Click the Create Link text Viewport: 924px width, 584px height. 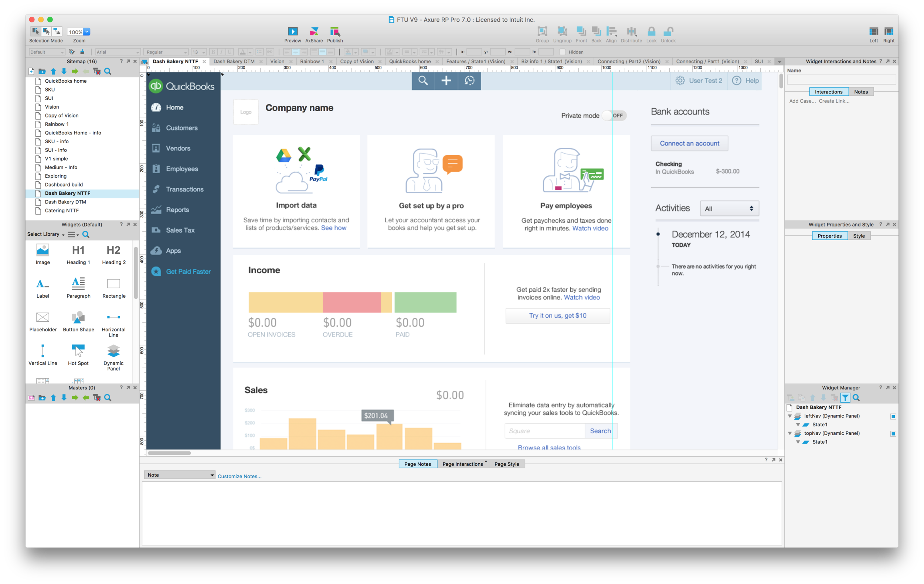(x=833, y=101)
